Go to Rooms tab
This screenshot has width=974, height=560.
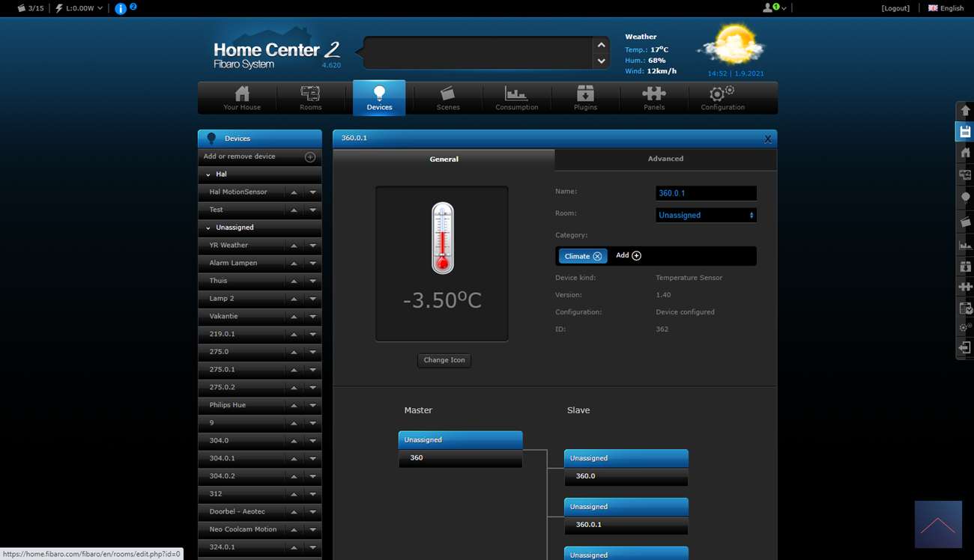pos(310,98)
